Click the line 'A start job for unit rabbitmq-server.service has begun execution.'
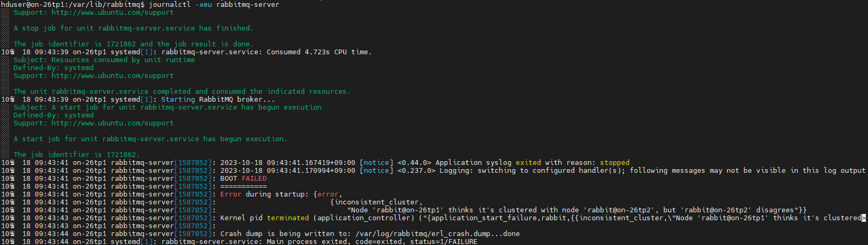868x245 pixels. 150,139
